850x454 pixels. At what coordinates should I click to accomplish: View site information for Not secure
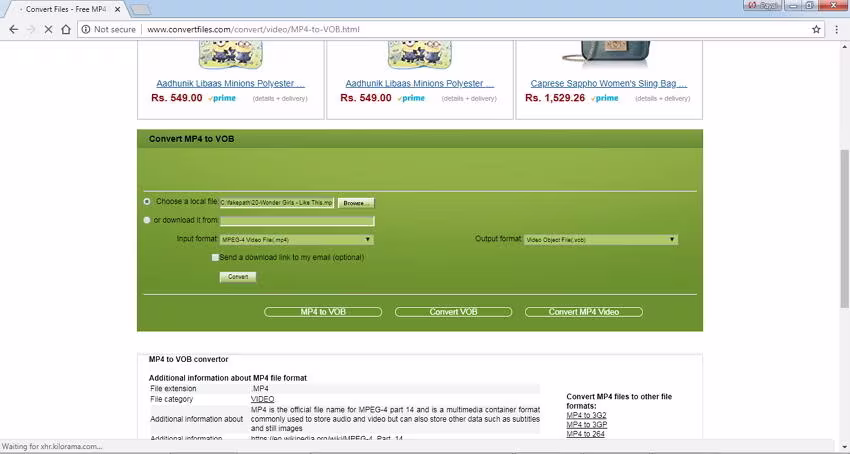tap(108, 29)
